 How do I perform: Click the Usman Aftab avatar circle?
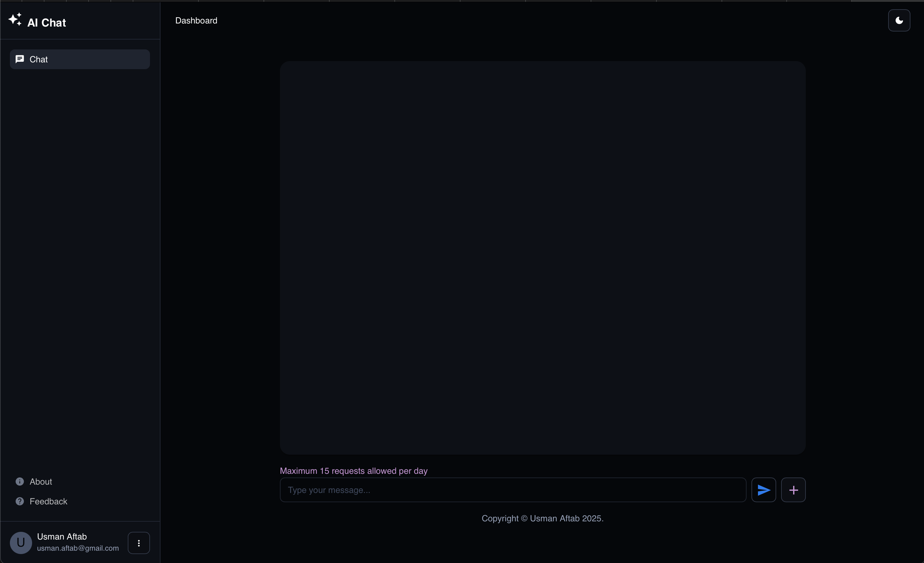pyautogui.click(x=21, y=542)
